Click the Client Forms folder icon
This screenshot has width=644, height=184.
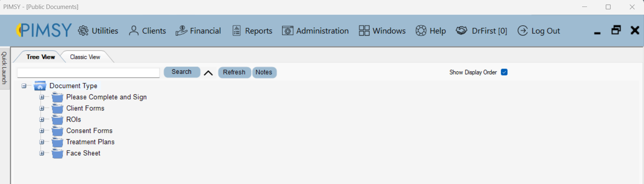click(x=57, y=109)
